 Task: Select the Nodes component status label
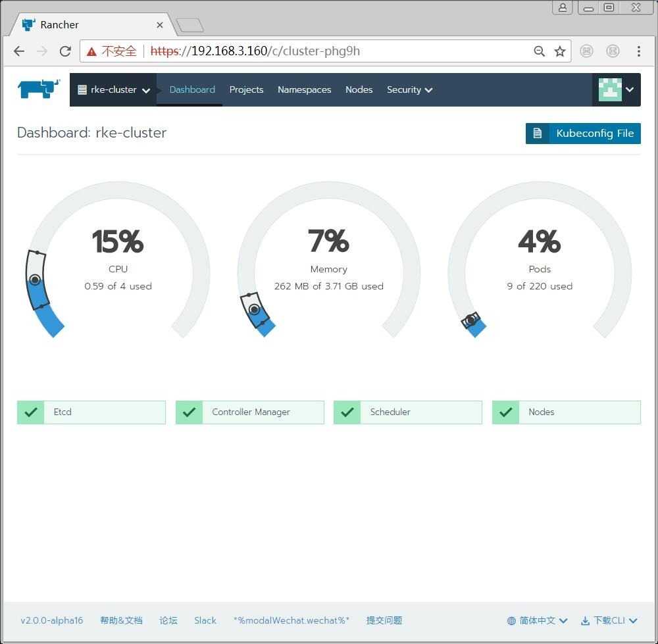point(542,412)
